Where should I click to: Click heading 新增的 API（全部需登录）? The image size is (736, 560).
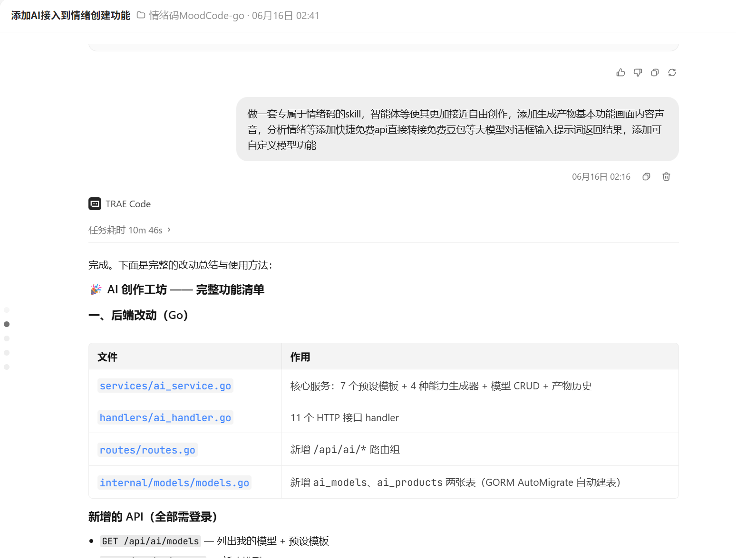[x=153, y=517]
